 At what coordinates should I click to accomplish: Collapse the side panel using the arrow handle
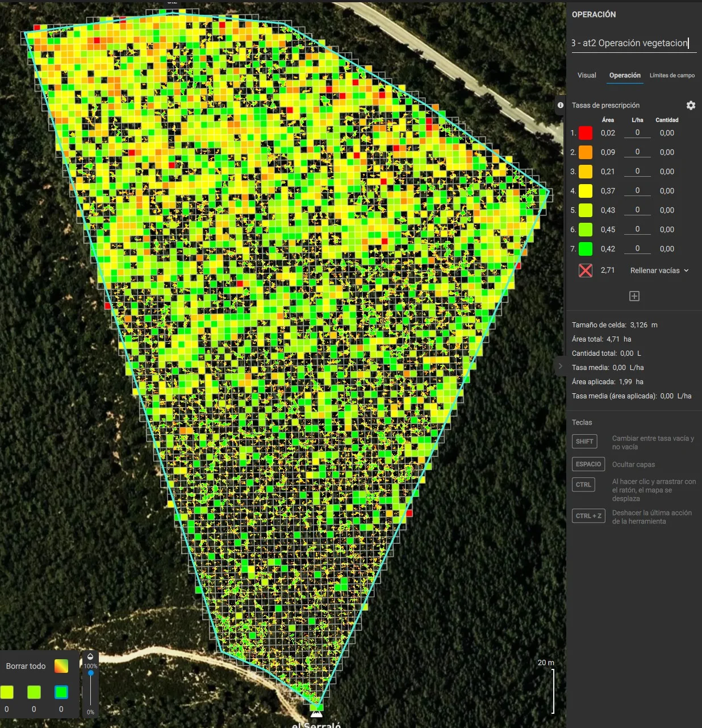tap(560, 366)
